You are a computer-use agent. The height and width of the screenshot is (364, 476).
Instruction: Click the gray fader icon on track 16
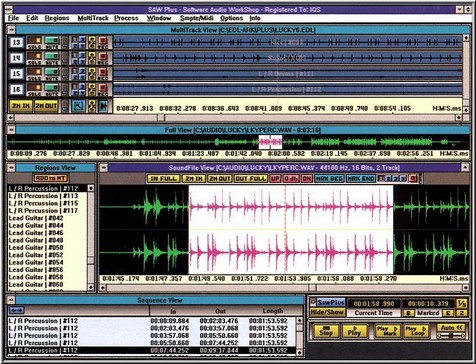click(x=65, y=89)
